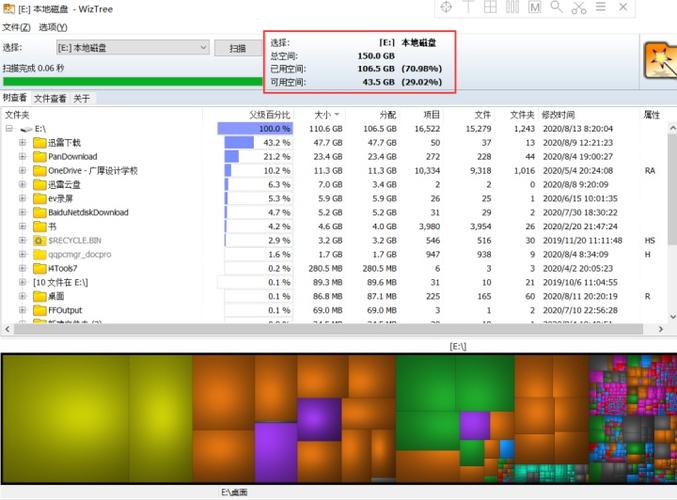Click the vertical scrollbar down arrow
The width and height of the screenshot is (677, 500).
pyautogui.click(x=672, y=316)
